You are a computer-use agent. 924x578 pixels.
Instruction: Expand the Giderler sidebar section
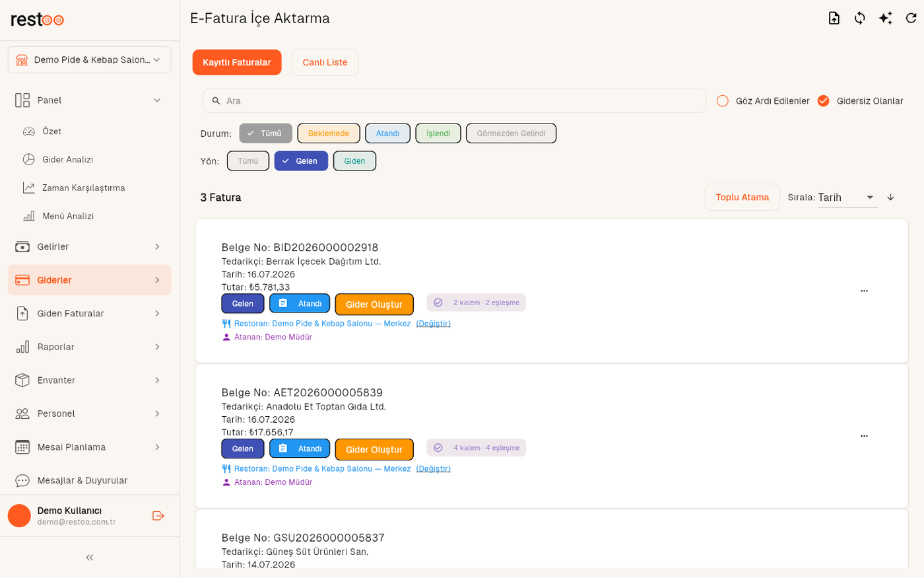coord(90,280)
